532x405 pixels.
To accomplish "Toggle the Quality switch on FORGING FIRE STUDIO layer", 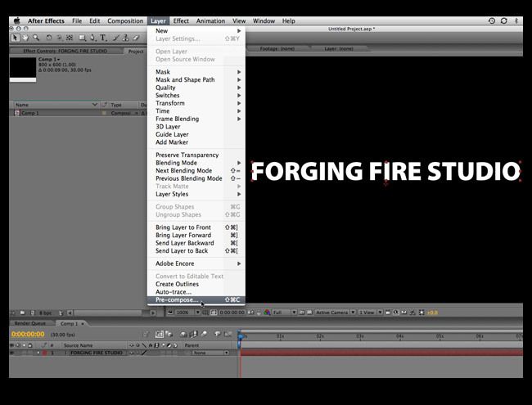I will 144,353.
